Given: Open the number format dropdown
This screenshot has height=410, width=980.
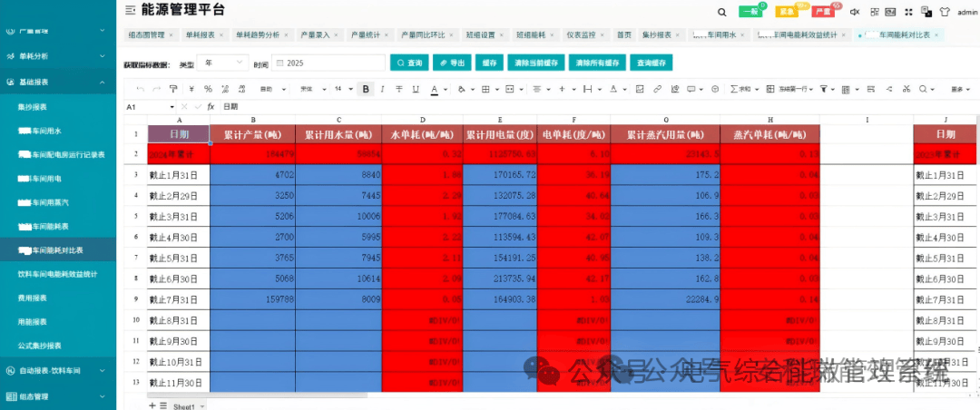Looking at the screenshot, I should point(272,90).
